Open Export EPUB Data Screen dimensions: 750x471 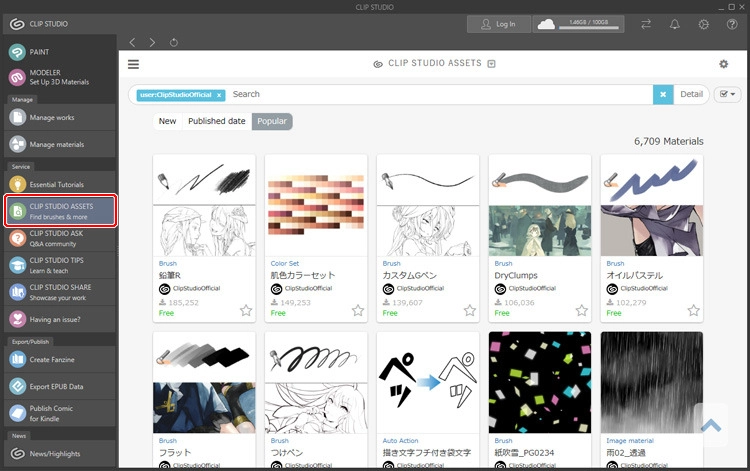(59, 386)
